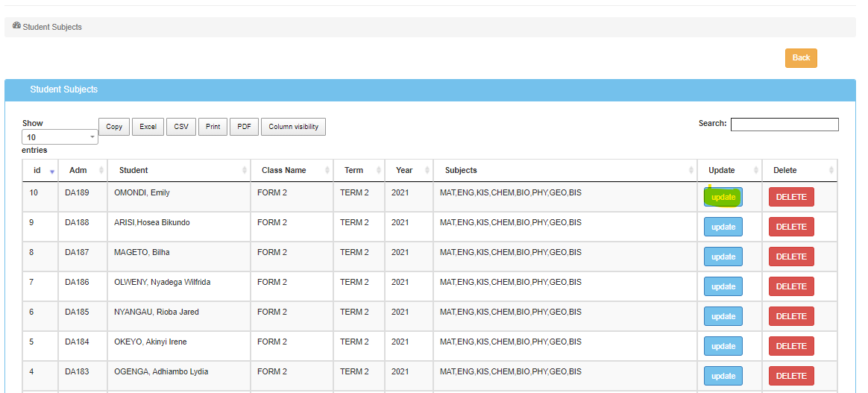Sort by Subjects column sort icon
Viewport: 868px width, 393px height.
click(x=691, y=171)
